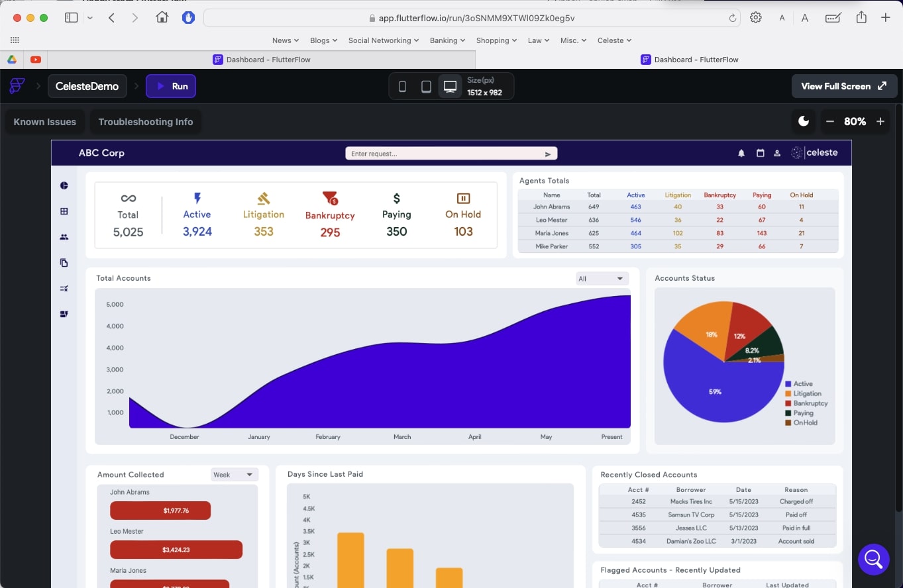This screenshot has height=588, width=903.
Task: Expand the Social Networking bookmarks folder
Action: (384, 40)
